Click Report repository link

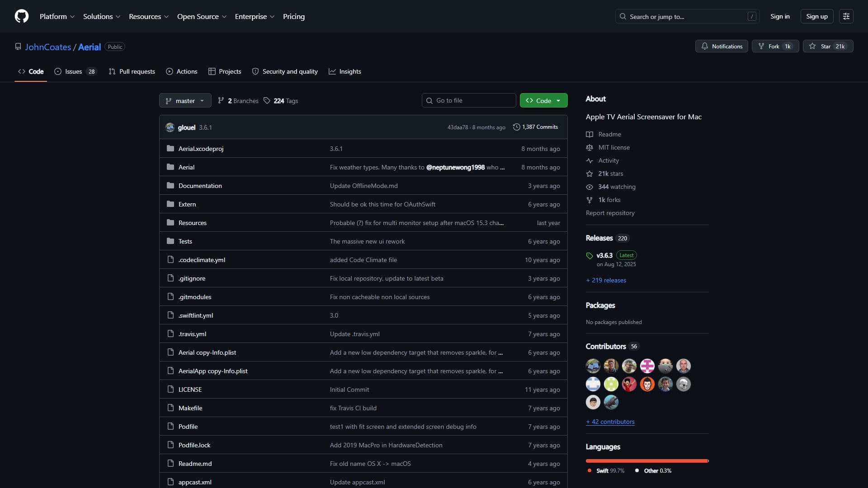tap(610, 213)
